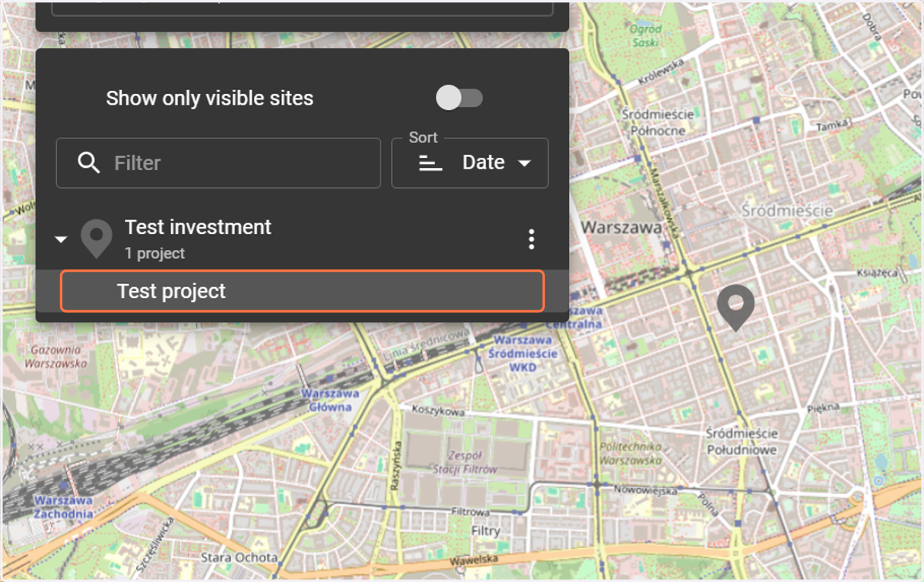Click the Warszawa city label on map
Screen dimensions: 924x582
coord(621,227)
